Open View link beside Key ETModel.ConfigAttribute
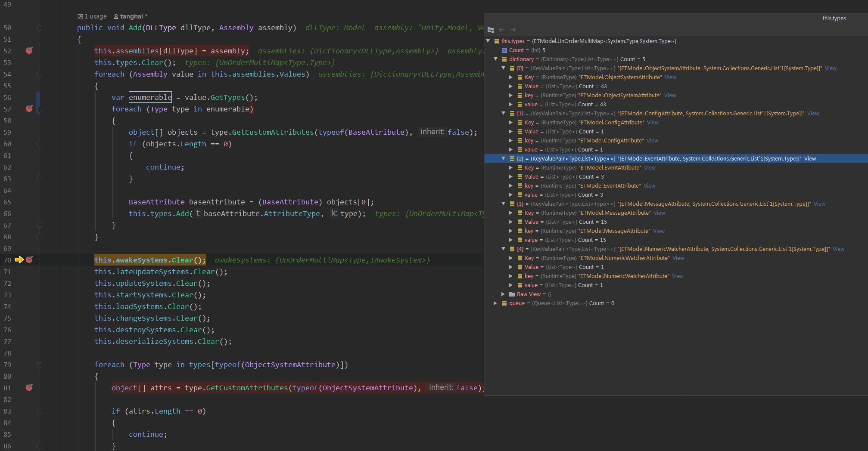868x451 pixels. pos(653,122)
